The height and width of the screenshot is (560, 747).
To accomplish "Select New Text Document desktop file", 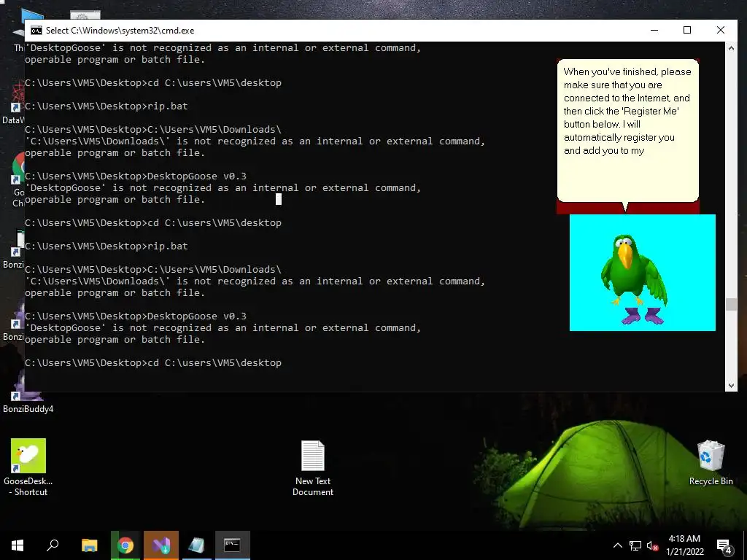I will [x=312, y=468].
